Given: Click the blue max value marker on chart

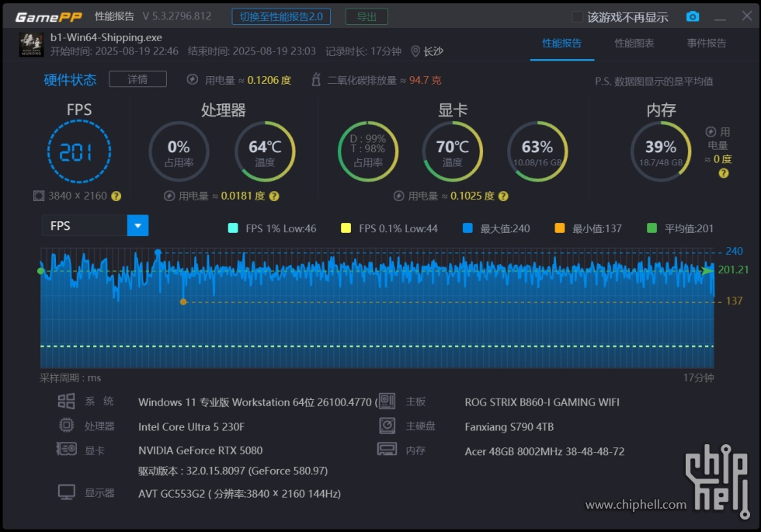Looking at the screenshot, I should click(x=158, y=252).
